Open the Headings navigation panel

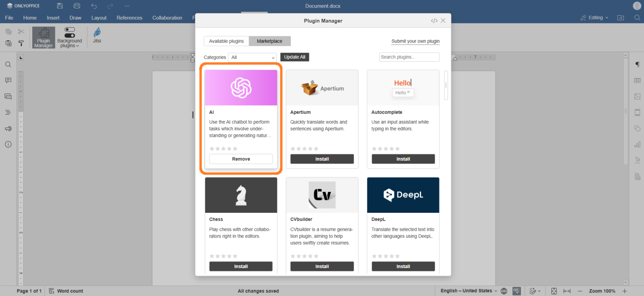pos(8,112)
